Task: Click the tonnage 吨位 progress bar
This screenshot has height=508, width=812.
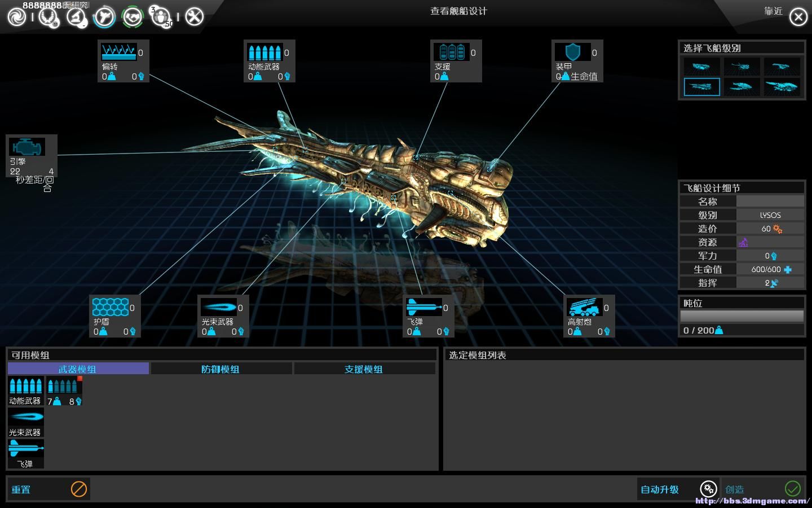Action: 742,316
